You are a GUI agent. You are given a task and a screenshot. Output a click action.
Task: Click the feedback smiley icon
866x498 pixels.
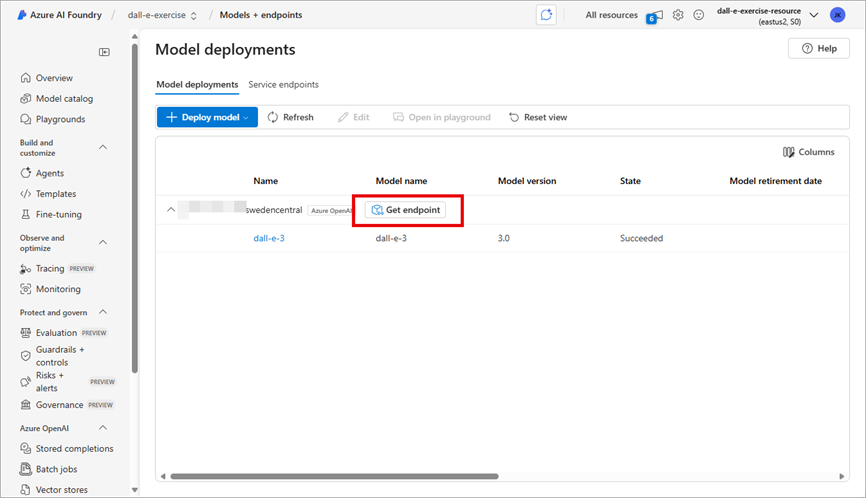tap(699, 15)
